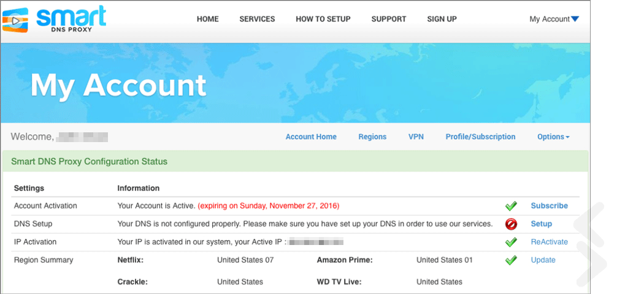Open the SUPPORT menu item

389,19
